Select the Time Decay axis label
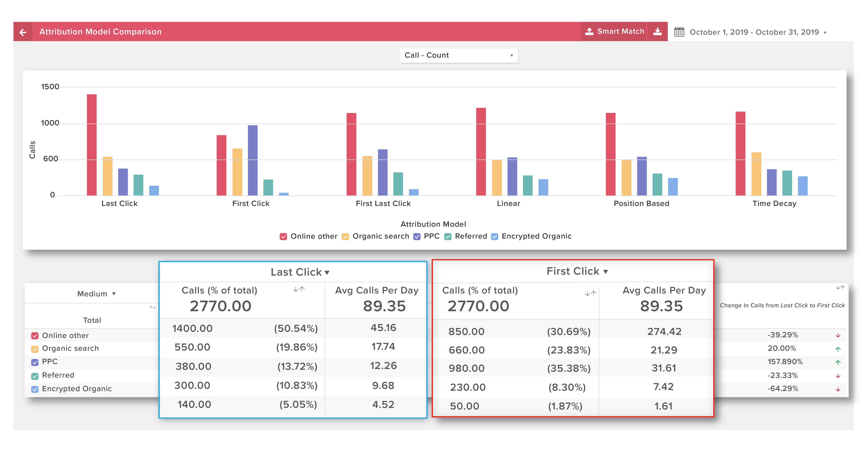The width and height of the screenshot is (868, 451). pyautogui.click(x=774, y=204)
